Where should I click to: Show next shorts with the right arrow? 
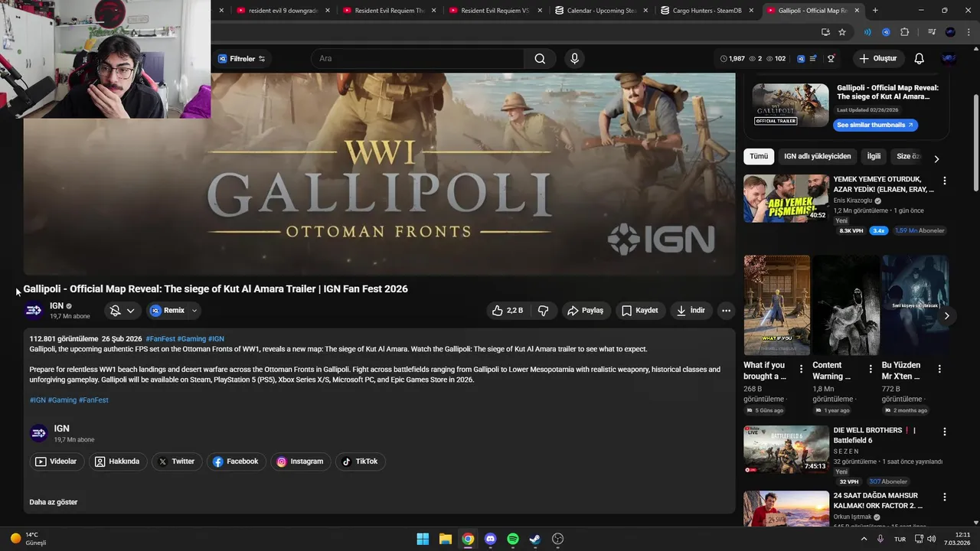946,315
